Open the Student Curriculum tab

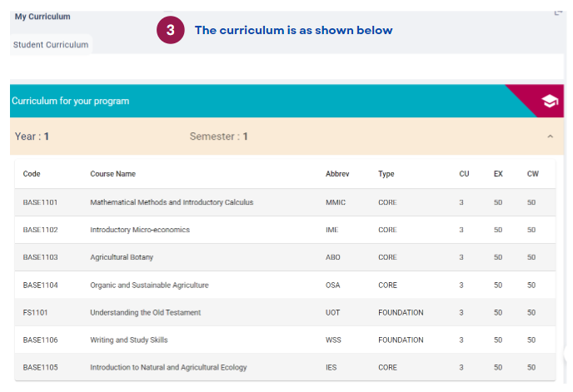click(51, 45)
